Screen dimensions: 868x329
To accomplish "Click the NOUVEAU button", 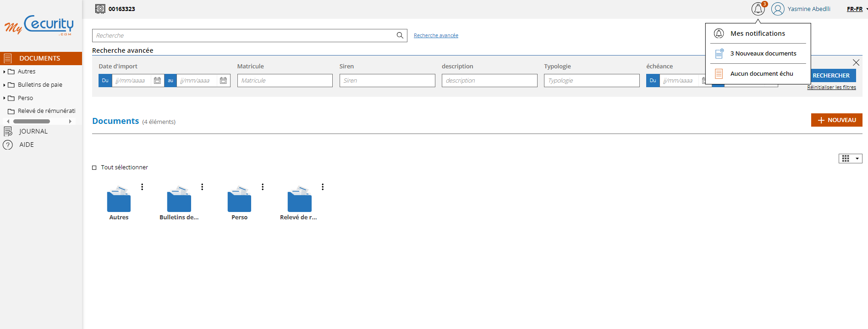I will click(836, 120).
